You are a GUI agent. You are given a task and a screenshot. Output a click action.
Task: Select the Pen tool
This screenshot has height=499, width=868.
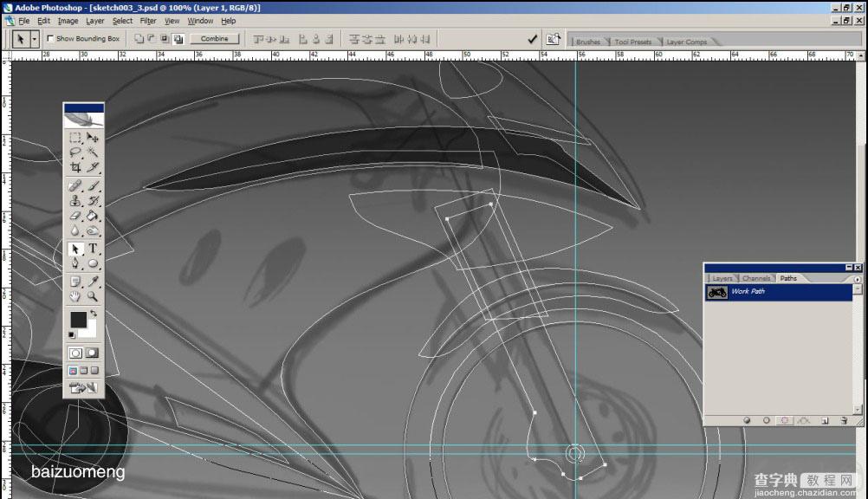(75, 263)
